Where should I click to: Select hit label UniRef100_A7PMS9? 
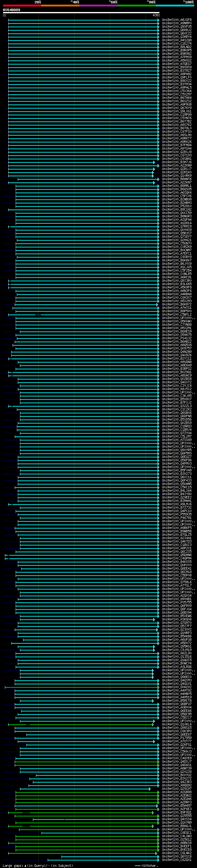coord(177,57)
